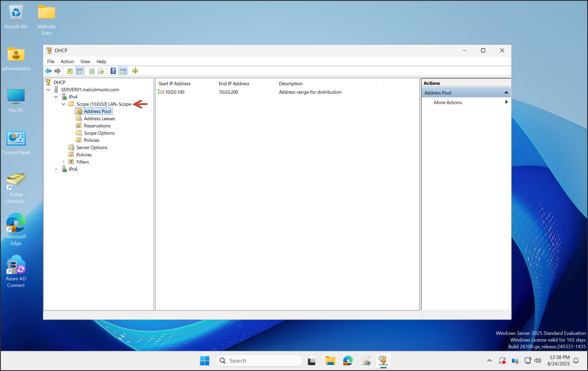The width and height of the screenshot is (588, 371).
Task: Click the Back navigation arrow in the toolbar
Action: (x=48, y=71)
